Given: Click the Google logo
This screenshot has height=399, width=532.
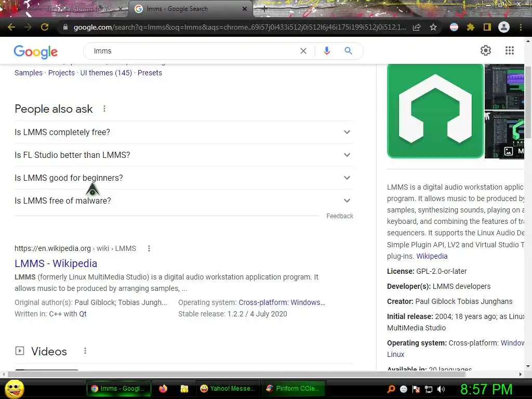Looking at the screenshot, I should point(36,51).
